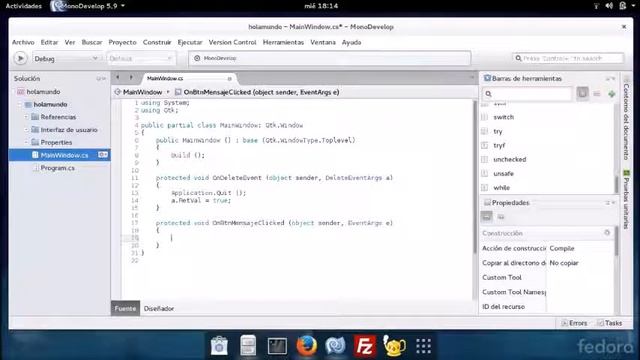Expand the Interfaz de usuario folder
This screenshot has width=640, height=360.
pos(26,130)
